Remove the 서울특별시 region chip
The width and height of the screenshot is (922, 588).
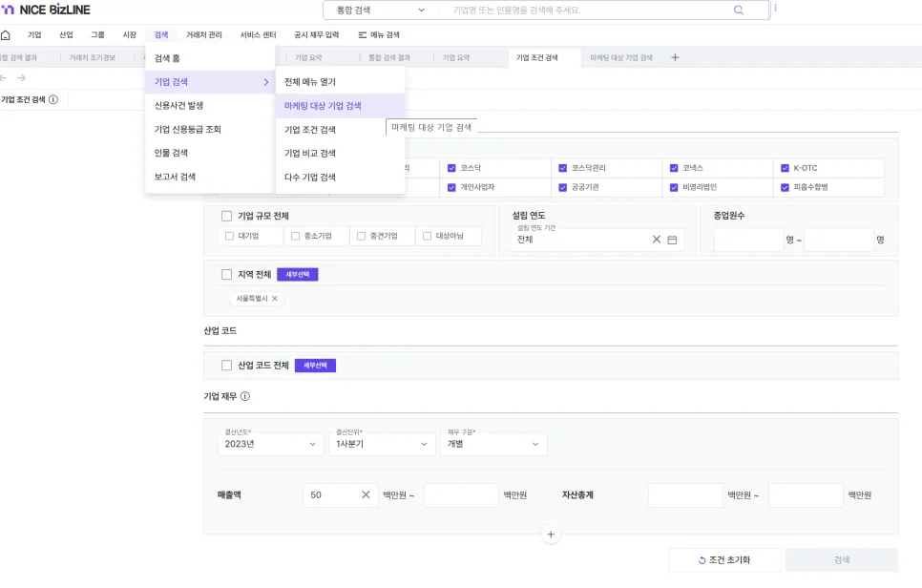pyautogui.click(x=275, y=299)
